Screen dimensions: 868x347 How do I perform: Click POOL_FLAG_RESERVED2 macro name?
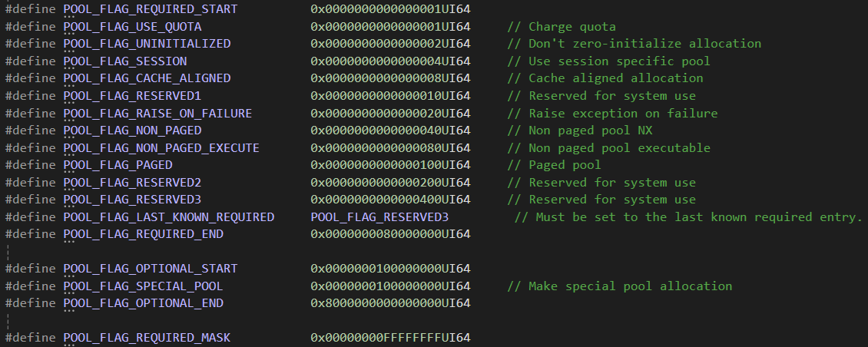(x=132, y=182)
